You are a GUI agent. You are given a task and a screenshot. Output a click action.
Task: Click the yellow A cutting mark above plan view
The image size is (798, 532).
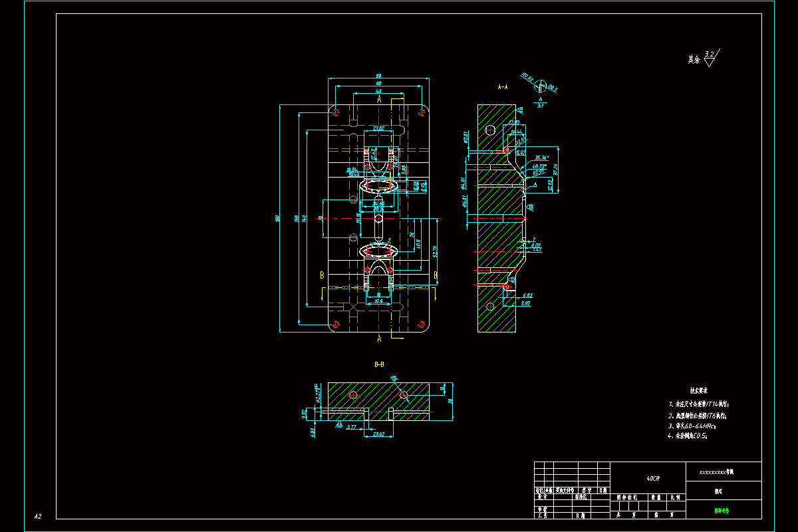[x=379, y=99]
